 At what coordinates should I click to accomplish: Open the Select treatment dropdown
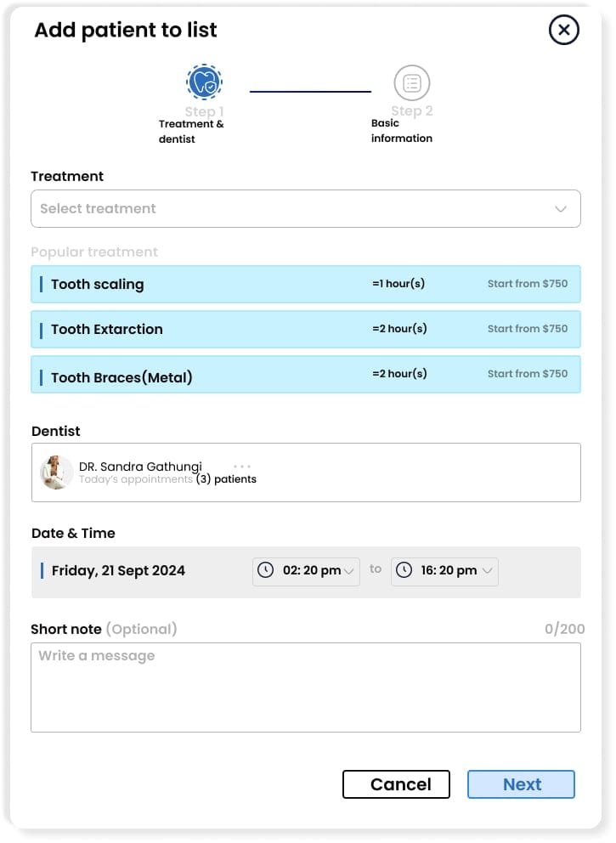[305, 208]
